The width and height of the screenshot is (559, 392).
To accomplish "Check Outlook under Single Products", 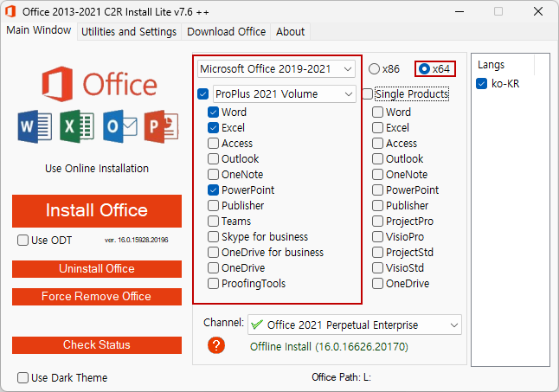I will [377, 159].
